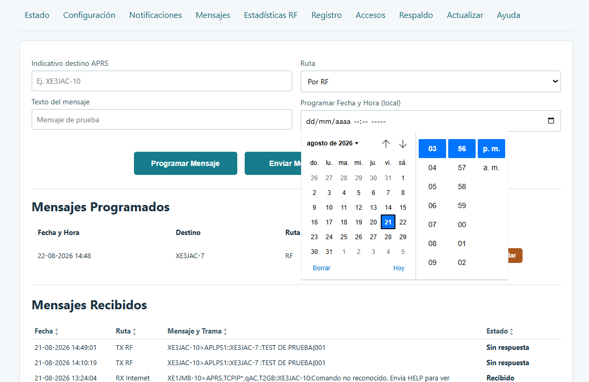The image size is (589, 382).
Task: Open the Configuración tab
Action: click(x=89, y=15)
